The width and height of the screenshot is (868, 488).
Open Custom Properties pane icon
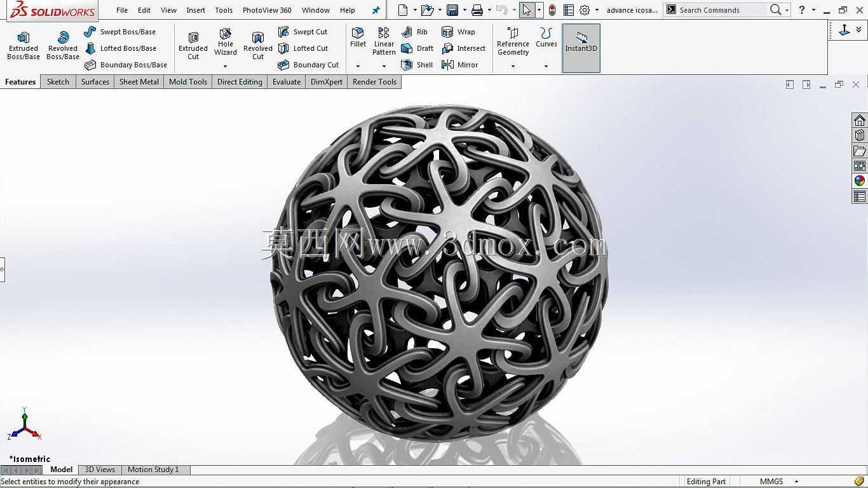tap(860, 196)
